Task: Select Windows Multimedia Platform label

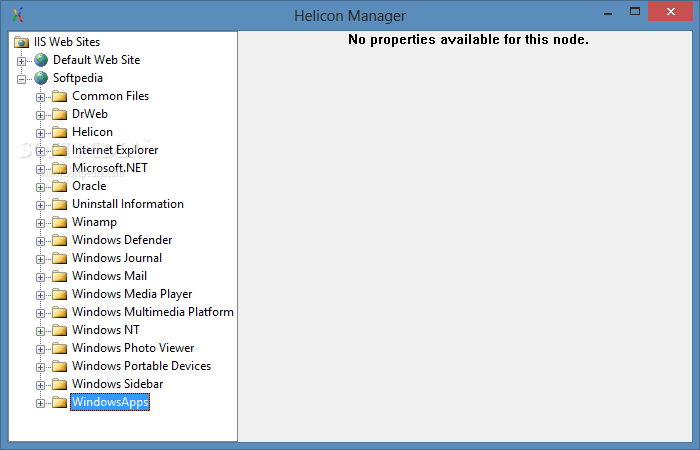Action: click(x=153, y=312)
